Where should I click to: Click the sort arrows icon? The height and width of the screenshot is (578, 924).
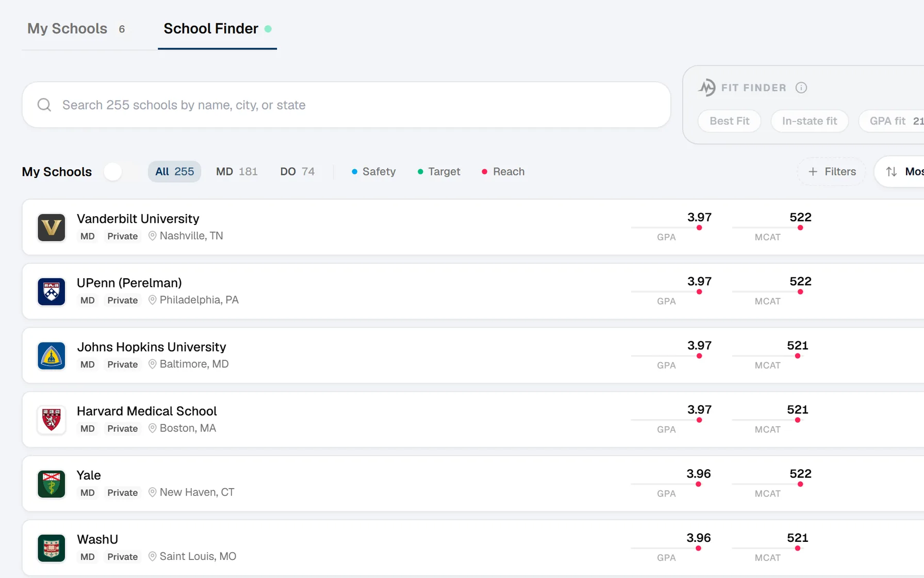[892, 171]
